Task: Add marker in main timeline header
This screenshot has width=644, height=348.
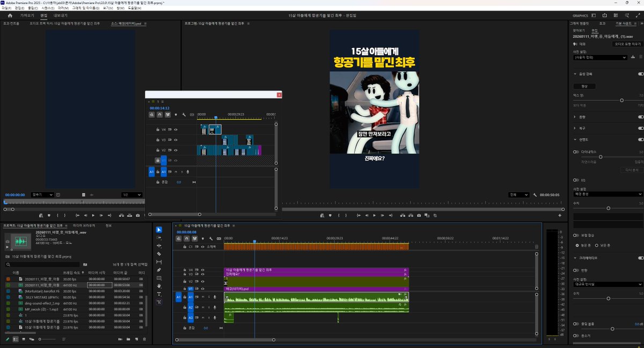Action: pos(203,239)
